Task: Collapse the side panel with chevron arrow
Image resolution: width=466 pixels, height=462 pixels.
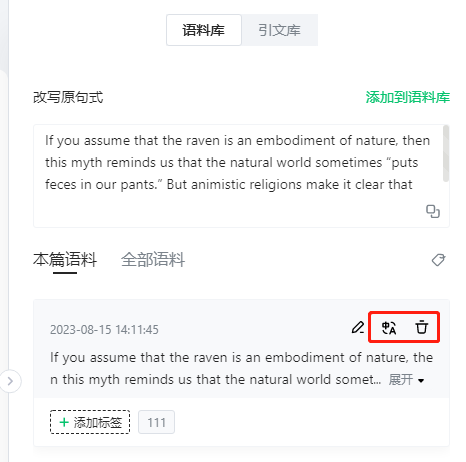Action: point(10,381)
